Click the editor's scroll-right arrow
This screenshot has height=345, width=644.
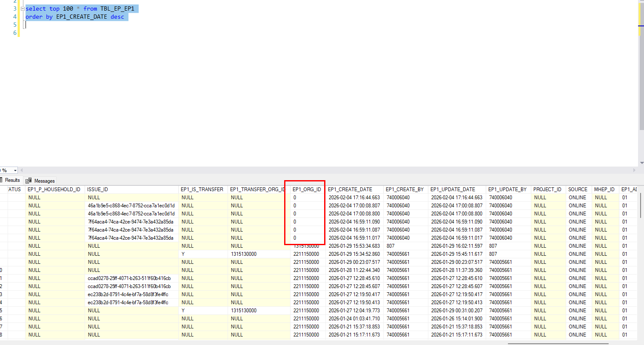pos(634,170)
